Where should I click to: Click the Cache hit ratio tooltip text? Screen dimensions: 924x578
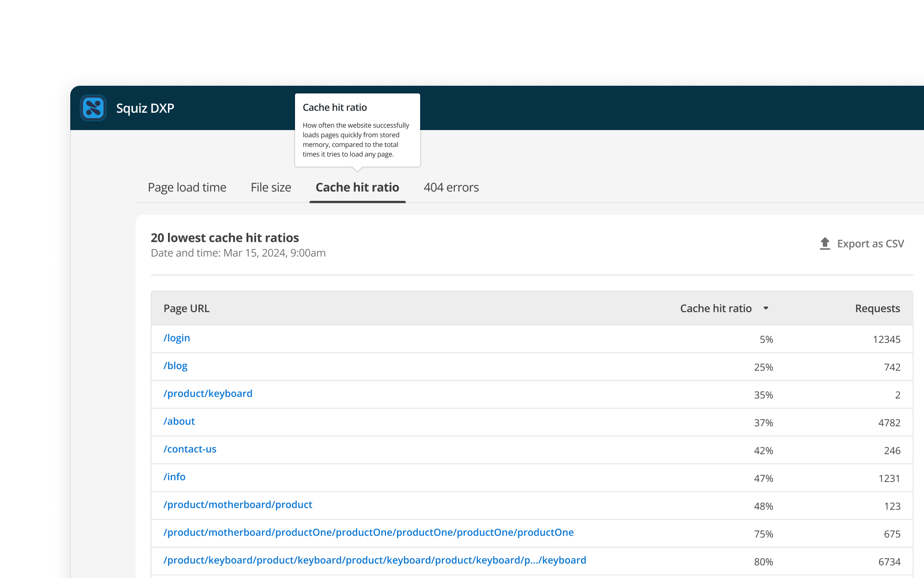(356, 140)
